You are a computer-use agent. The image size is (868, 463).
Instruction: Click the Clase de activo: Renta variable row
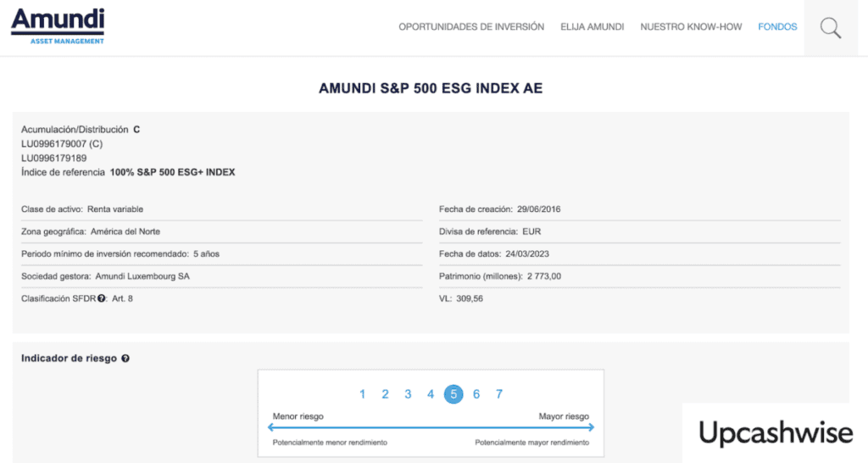[221, 209]
